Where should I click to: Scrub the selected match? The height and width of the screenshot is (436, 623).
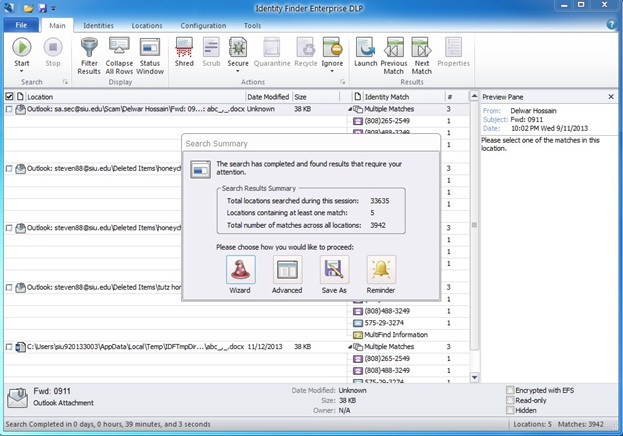point(211,52)
